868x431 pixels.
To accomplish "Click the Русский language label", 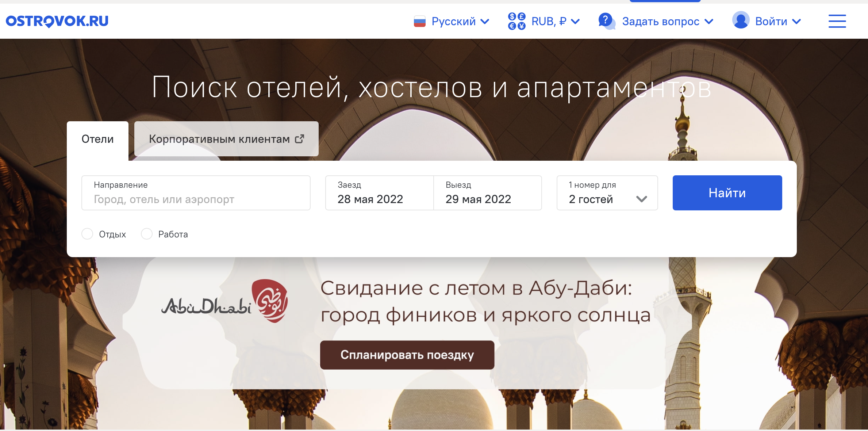I will pos(454,22).
